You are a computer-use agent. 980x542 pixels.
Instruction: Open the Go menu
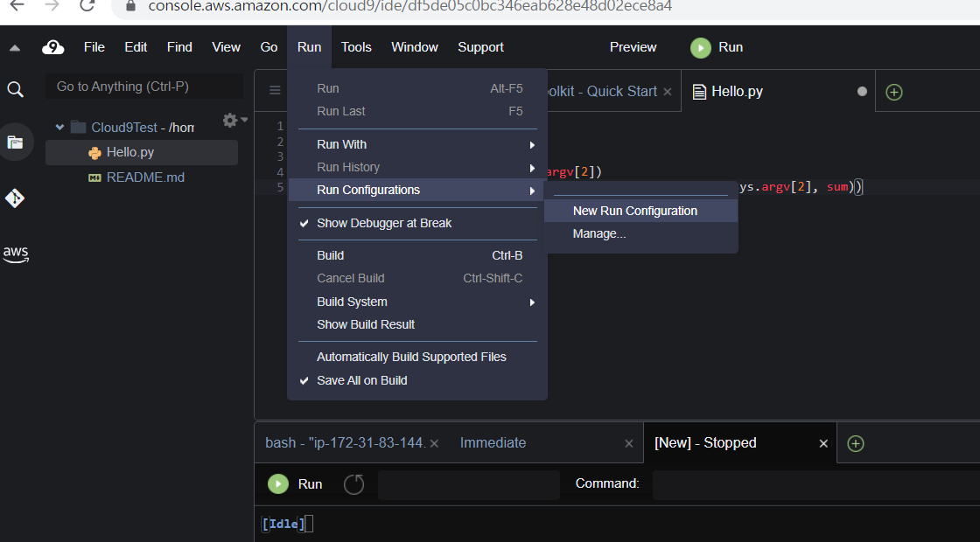[269, 47]
